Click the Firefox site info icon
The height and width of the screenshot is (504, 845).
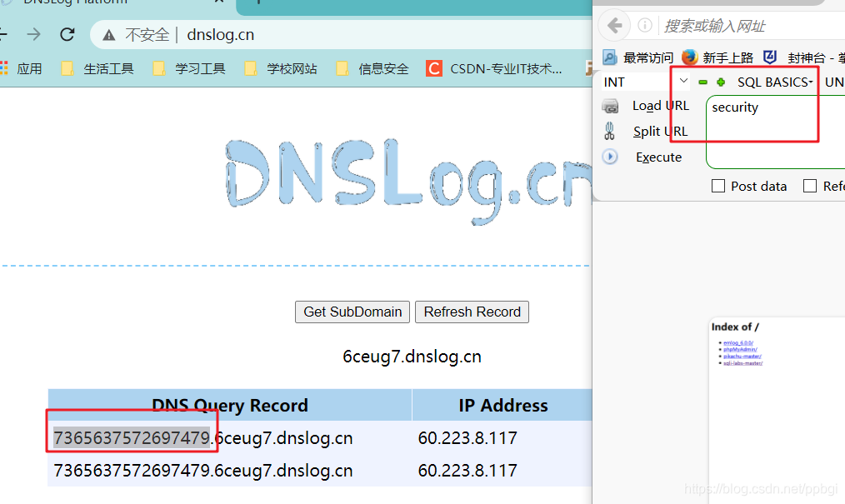point(645,25)
